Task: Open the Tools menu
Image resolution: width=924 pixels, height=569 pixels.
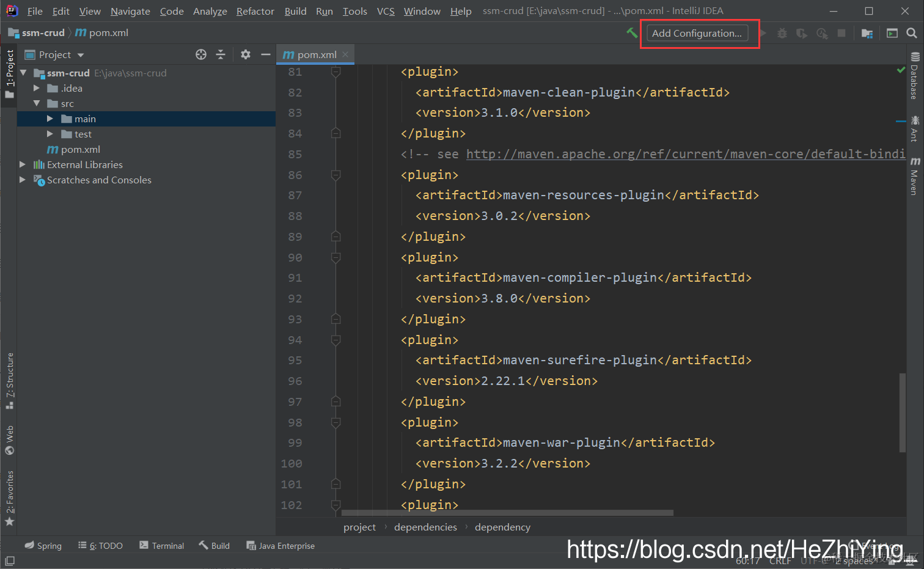Action: coord(355,11)
